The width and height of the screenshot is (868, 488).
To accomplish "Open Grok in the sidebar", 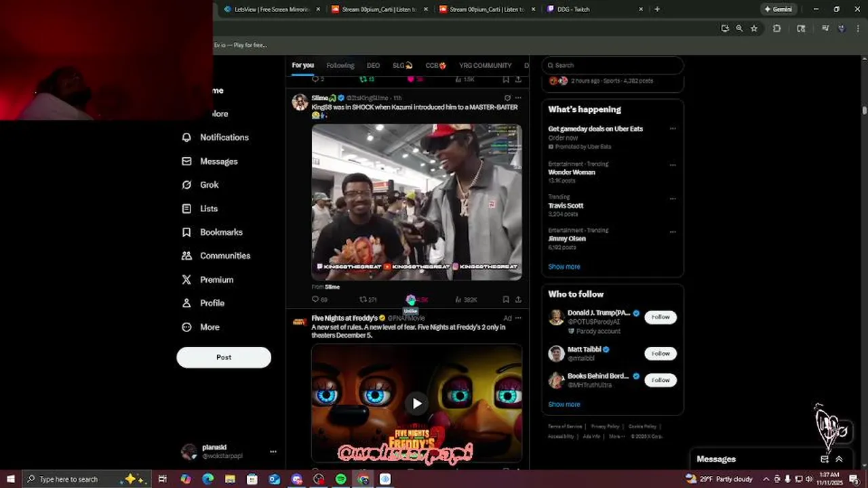I will pos(200,185).
